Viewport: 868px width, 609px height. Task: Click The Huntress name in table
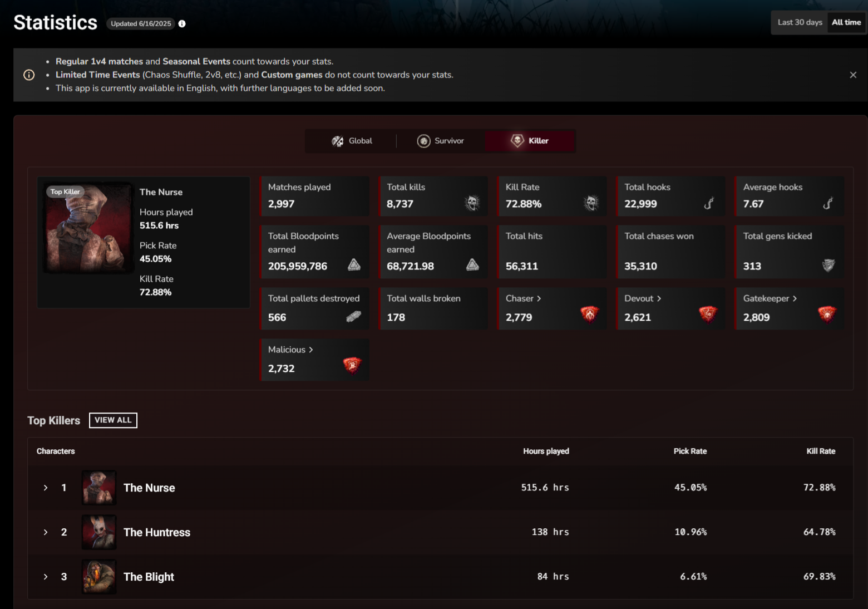[x=157, y=532]
